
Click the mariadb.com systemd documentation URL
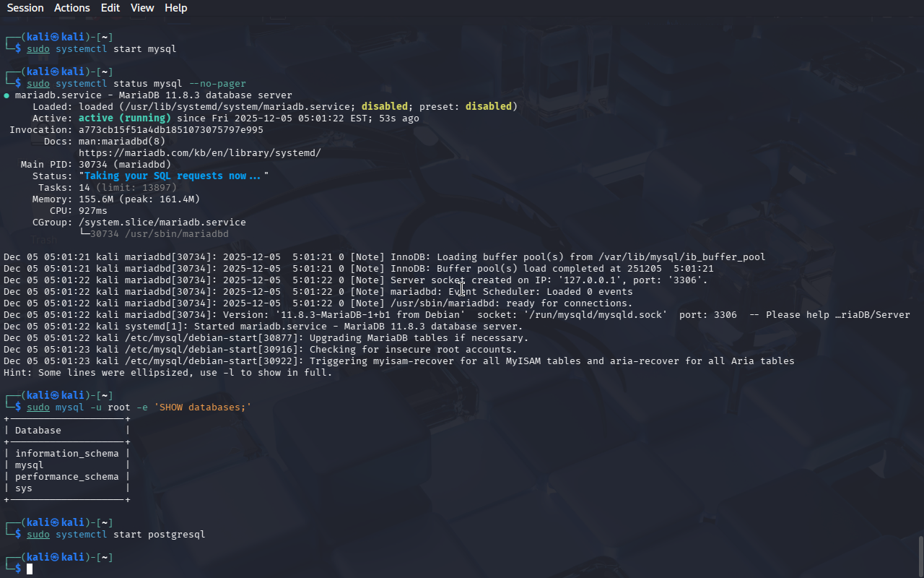pos(199,153)
